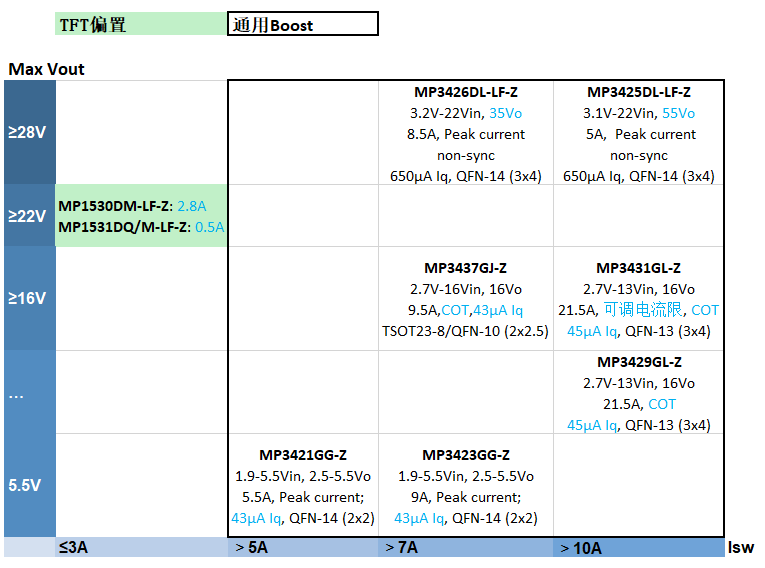This screenshot has height=568, width=765.
Task: Click the MP3429GL-Z part name
Action: point(639,362)
